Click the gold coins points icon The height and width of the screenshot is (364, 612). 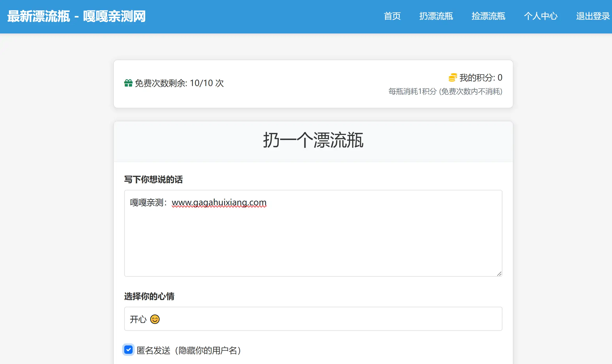coord(453,78)
